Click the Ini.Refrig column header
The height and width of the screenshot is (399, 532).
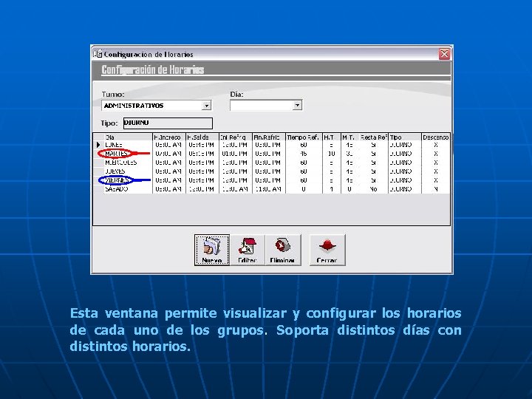point(236,137)
